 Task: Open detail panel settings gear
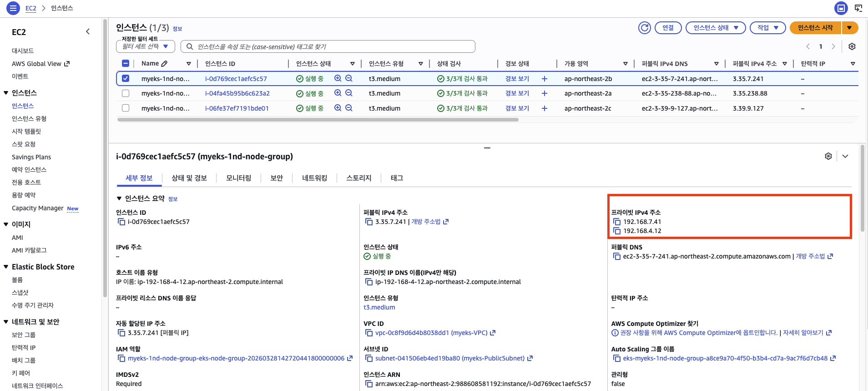(x=828, y=156)
